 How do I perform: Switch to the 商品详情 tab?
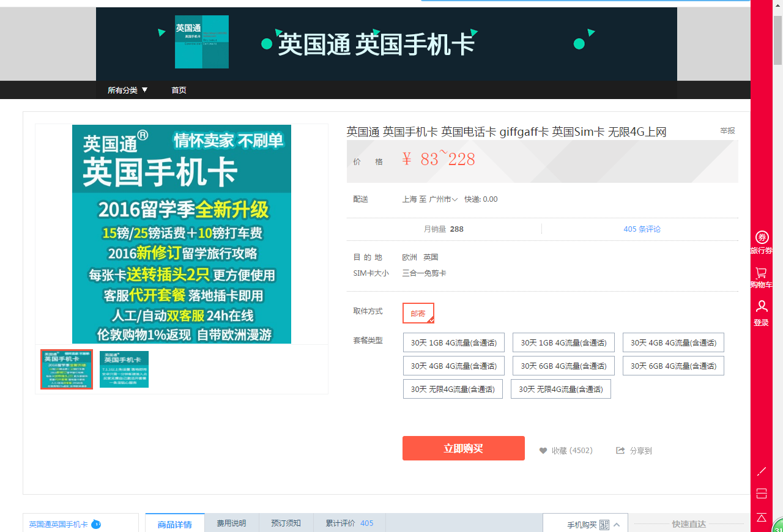click(x=174, y=524)
